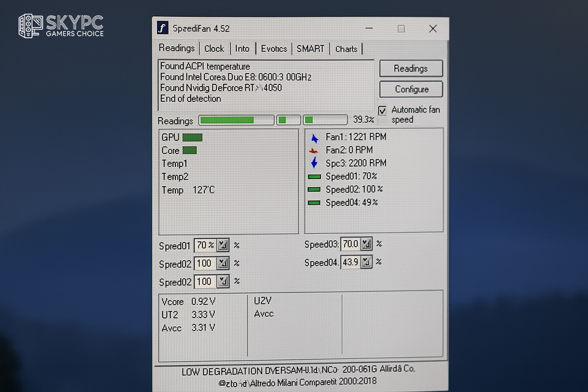The image size is (588, 392).
Task: Select the 'Found Intel Corea.Duo' log line
Action: [x=236, y=77]
